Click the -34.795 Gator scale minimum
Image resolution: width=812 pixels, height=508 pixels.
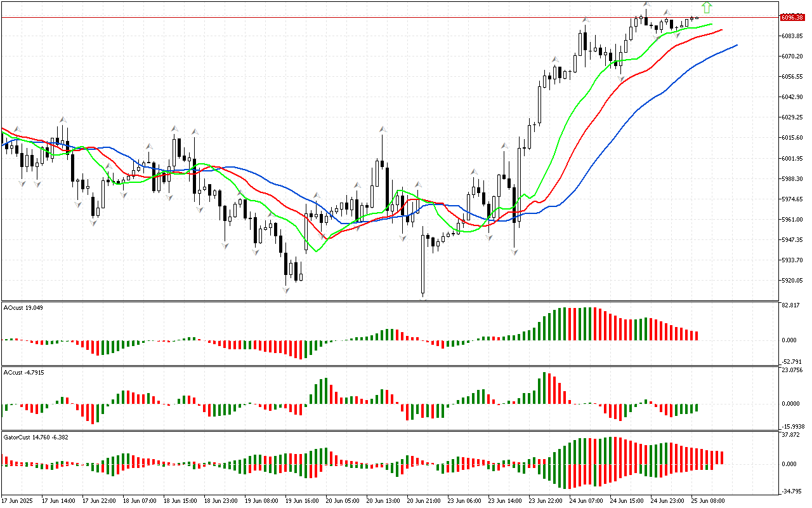click(790, 491)
